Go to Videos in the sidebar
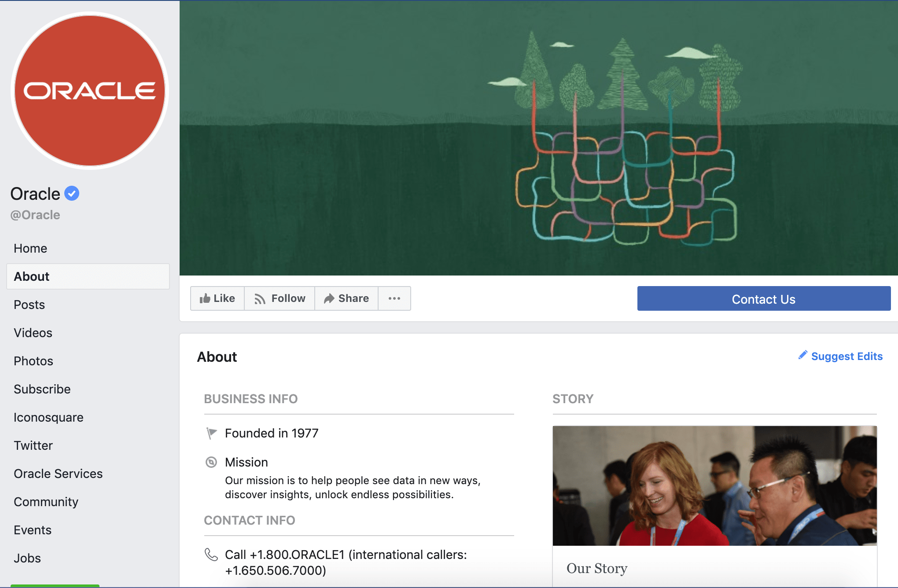Viewport: 898px width, 588px height. tap(33, 333)
